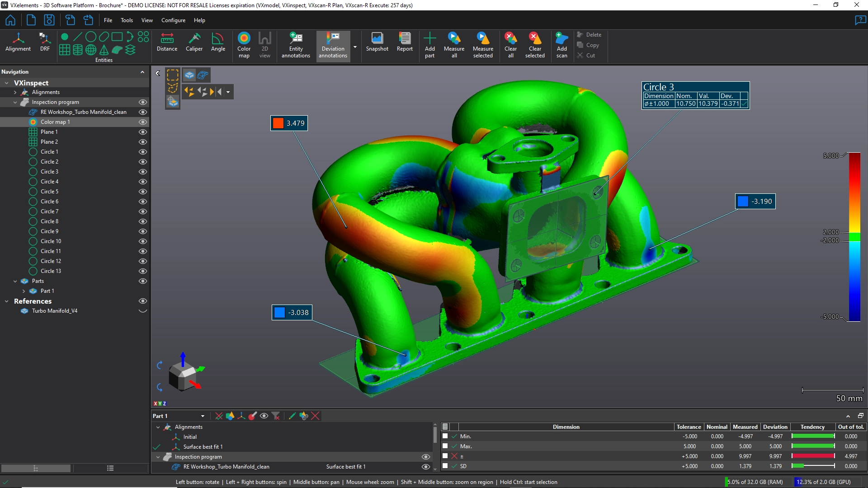Open the Help menu

click(x=199, y=20)
